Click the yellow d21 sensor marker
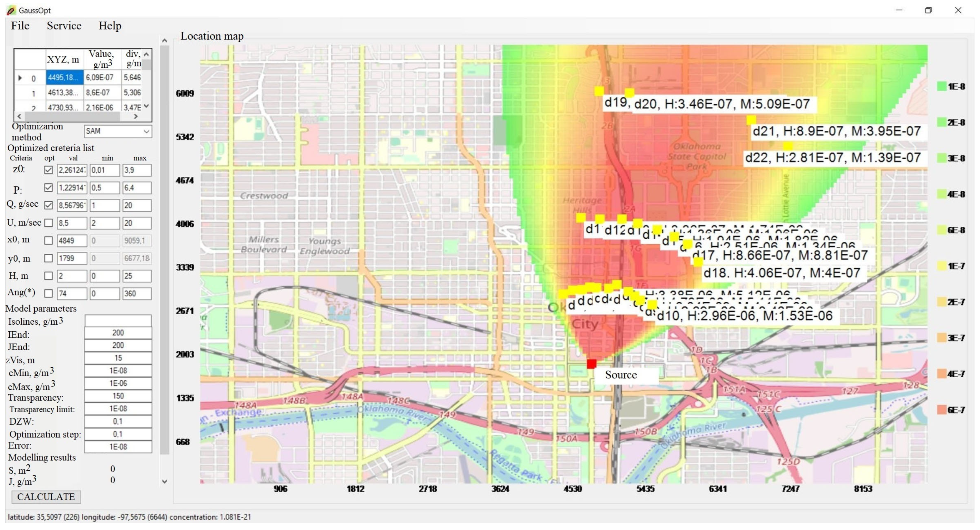Viewport: 980px width, 530px height. coord(751,120)
